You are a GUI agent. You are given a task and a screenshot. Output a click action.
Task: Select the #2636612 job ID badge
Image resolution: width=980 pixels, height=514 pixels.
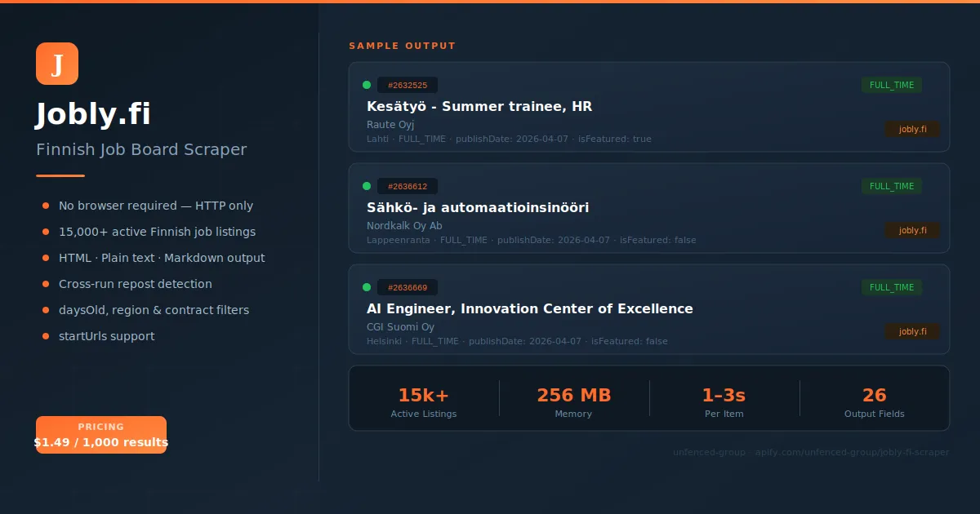[408, 186]
